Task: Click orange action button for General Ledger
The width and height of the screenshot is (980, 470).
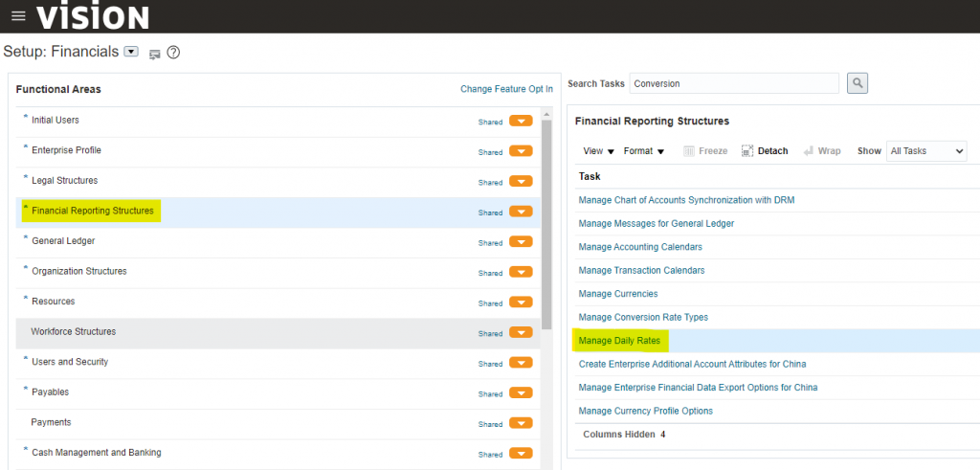Action: coord(521,242)
